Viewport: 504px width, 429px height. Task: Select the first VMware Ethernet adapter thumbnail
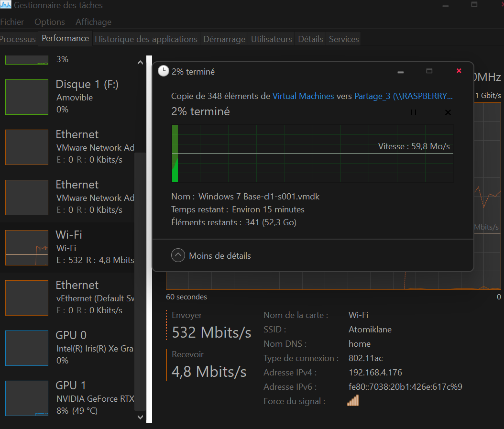click(27, 147)
